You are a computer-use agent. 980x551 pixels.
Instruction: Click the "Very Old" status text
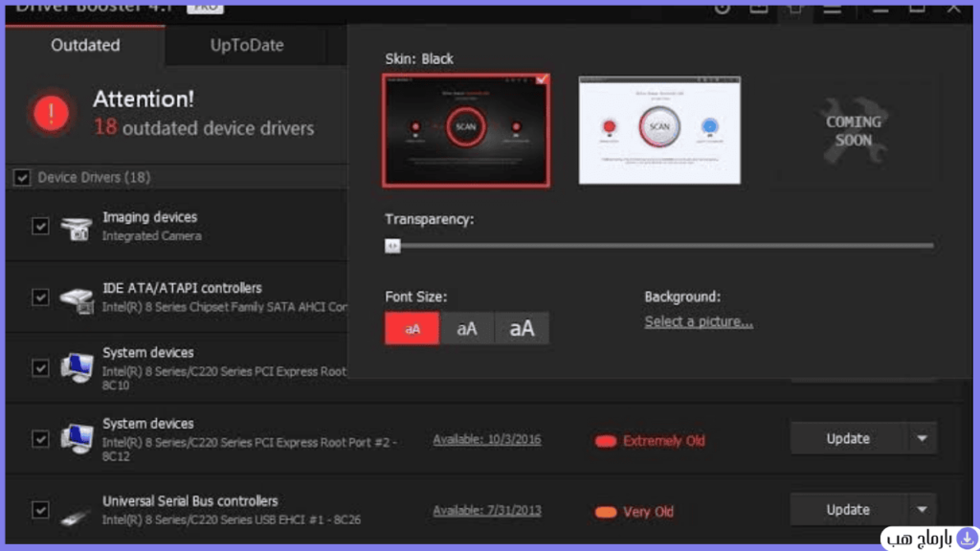pos(648,513)
